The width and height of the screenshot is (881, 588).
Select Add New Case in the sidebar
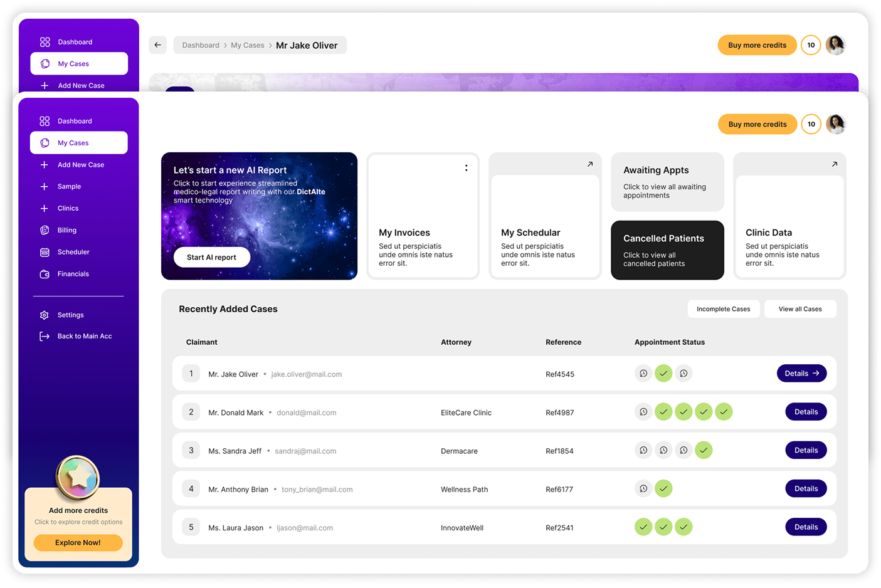click(x=80, y=165)
